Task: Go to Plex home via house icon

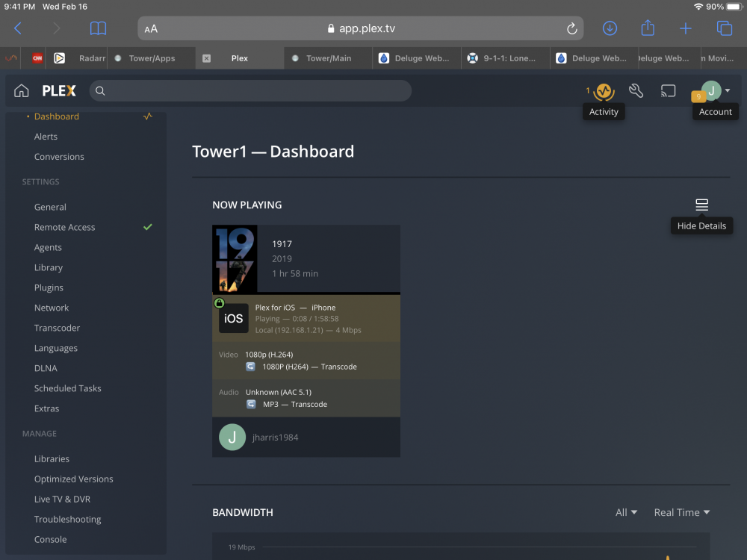Action: (22, 90)
